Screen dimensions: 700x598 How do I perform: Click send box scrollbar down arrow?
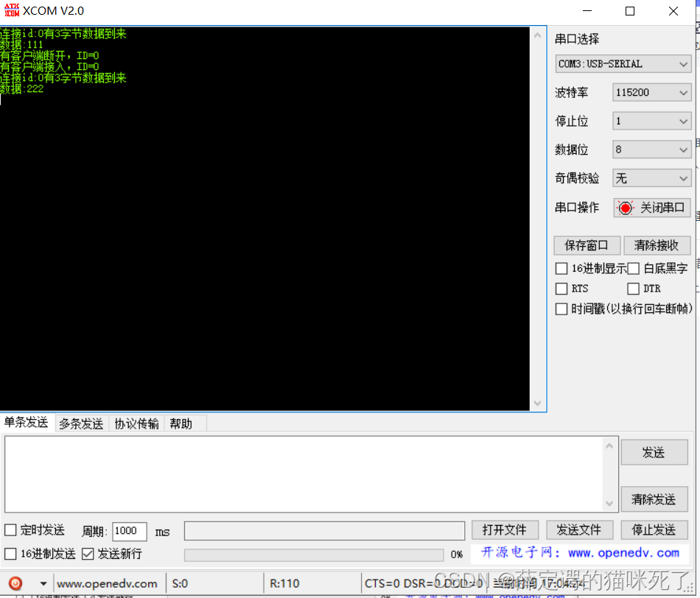point(609,504)
